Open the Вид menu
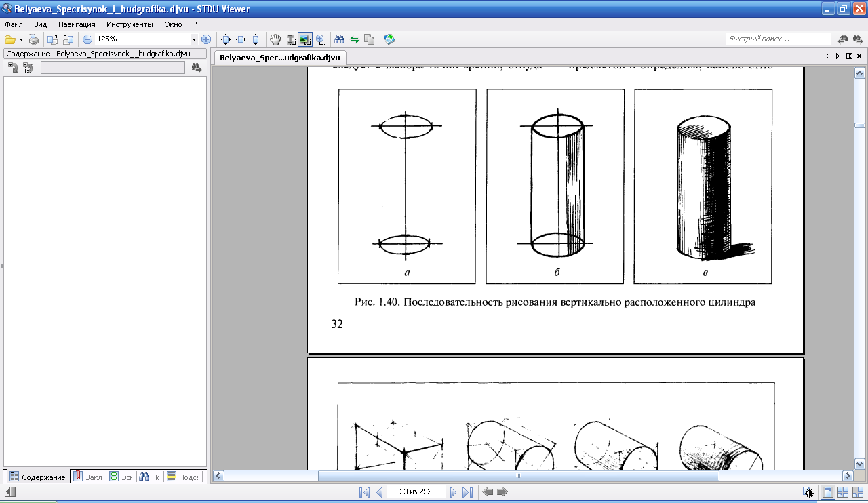This screenshot has height=503, width=868. [40, 24]
